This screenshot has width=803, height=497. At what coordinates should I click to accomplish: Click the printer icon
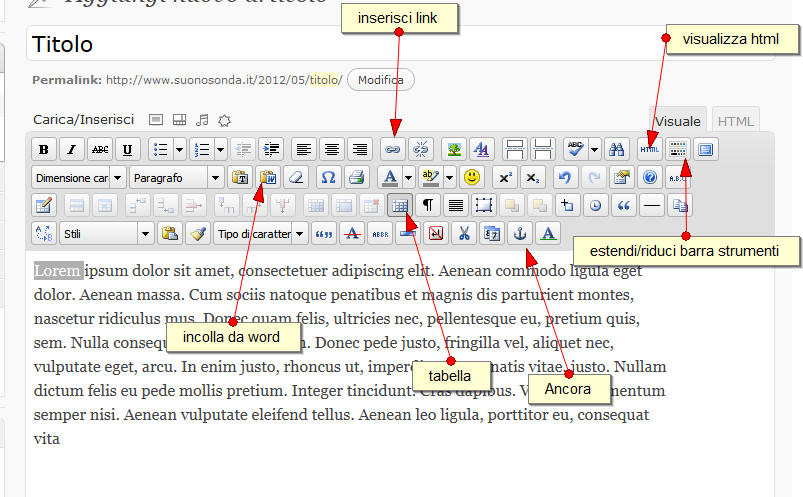tap(356, 178)
